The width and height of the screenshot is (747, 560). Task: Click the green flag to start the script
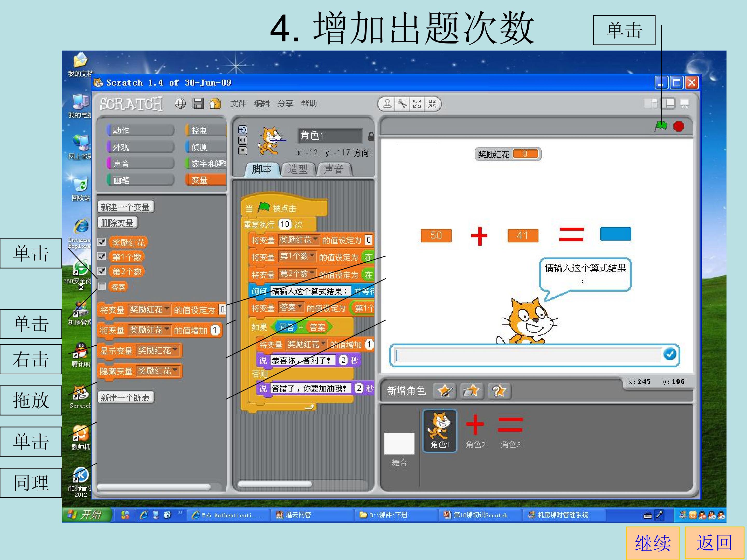pyautogui.click(x=661, y=126)
